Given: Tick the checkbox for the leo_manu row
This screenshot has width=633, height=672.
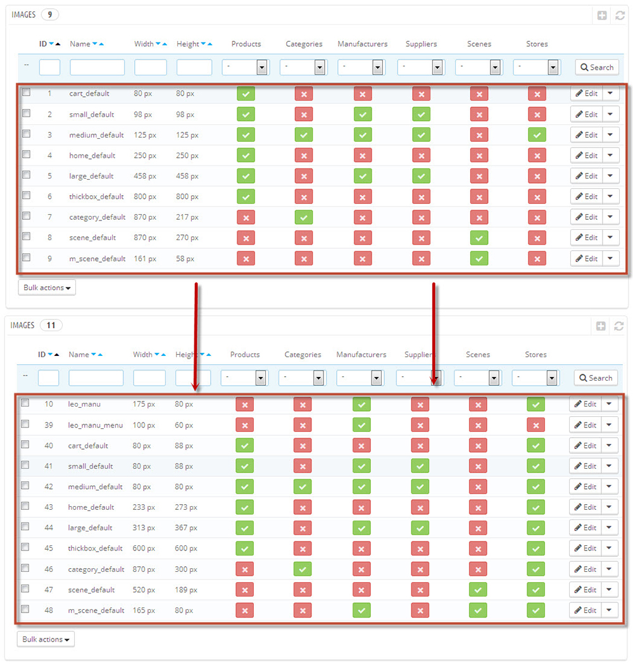Looking at the screenshot, I should [x=25, y=403].
